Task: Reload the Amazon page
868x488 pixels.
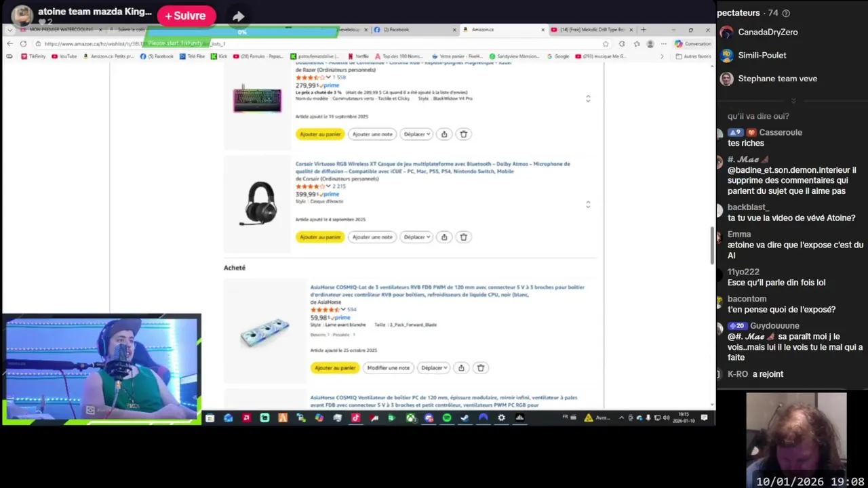Action: click(23, 43)
